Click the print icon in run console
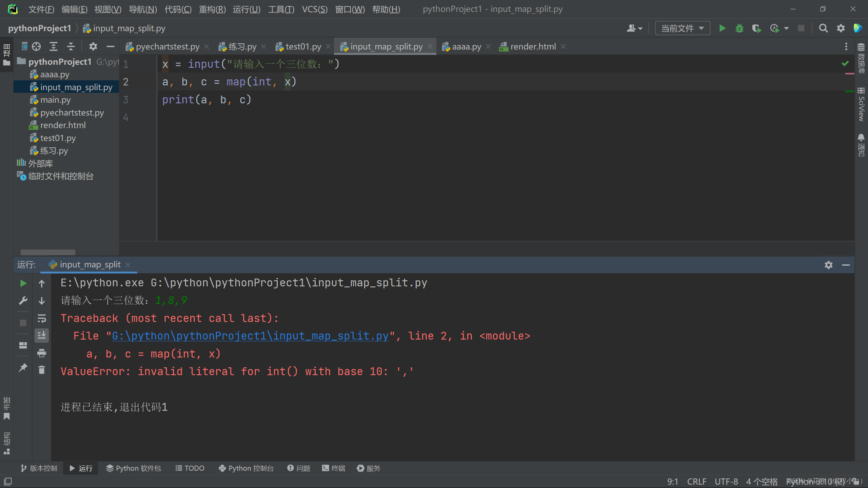Viewport: 868px width, 488px height. (x=42, y=353)
